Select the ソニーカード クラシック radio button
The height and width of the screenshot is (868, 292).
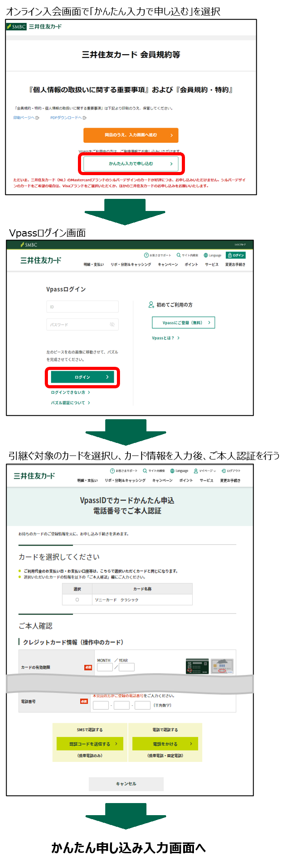point(77,600)
